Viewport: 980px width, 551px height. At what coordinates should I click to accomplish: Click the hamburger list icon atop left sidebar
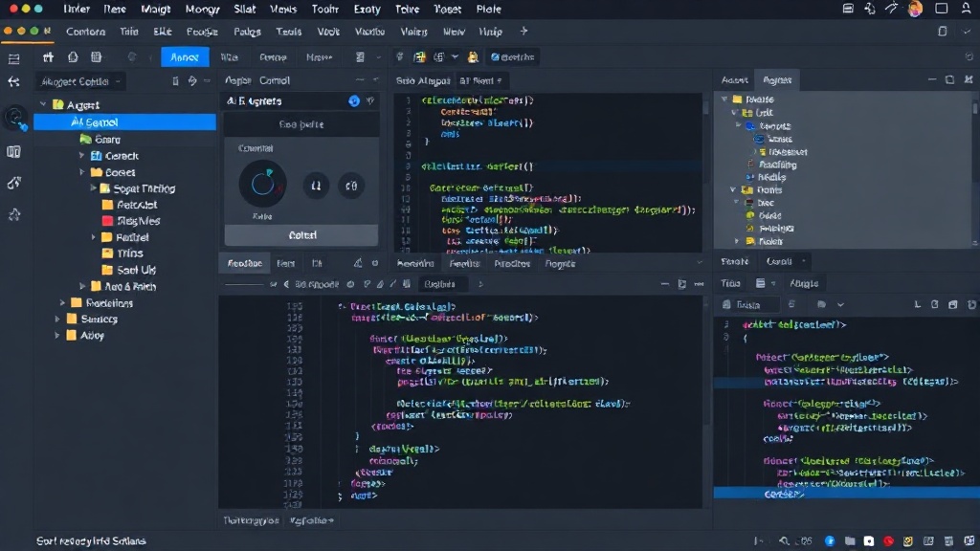tap(13, 59)
